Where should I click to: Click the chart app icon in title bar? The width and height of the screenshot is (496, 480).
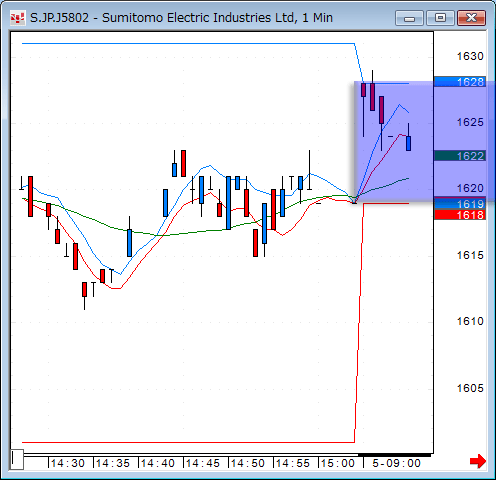coord(17,17)
